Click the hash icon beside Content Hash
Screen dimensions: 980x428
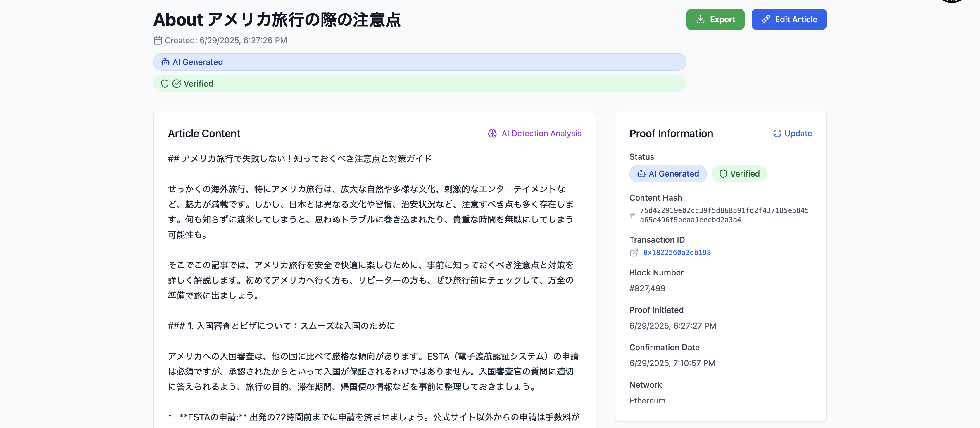pyautogui.click(x=632, y=215)
